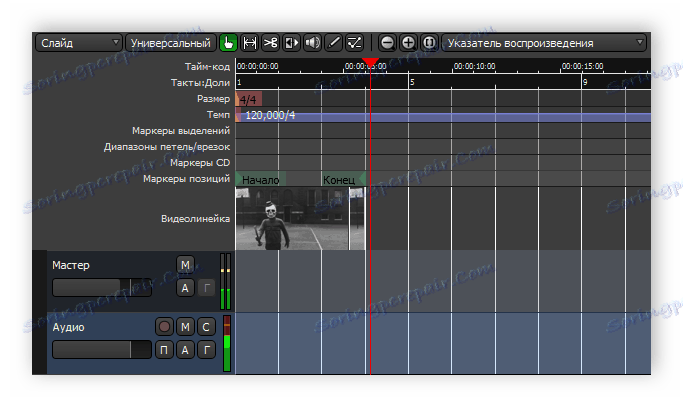Select the scissors cut tool
The width and height of the screenshot is (683, 407).
271,43
